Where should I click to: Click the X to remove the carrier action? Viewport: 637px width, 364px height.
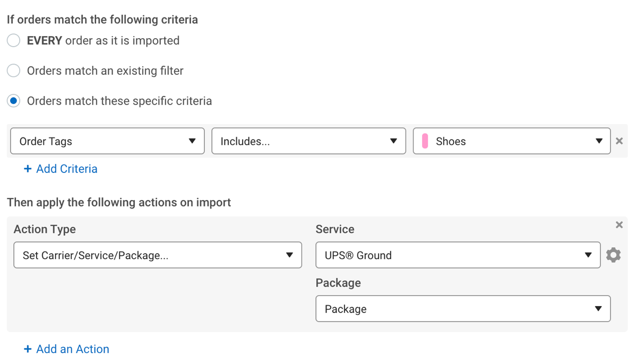click(x=619, y=224)
